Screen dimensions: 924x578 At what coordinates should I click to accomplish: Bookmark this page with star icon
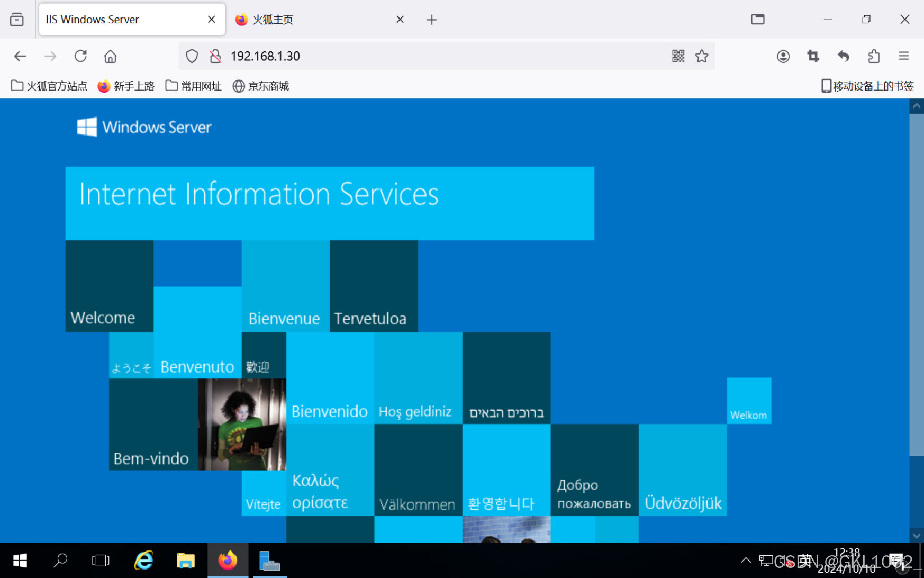pos(702,56)
